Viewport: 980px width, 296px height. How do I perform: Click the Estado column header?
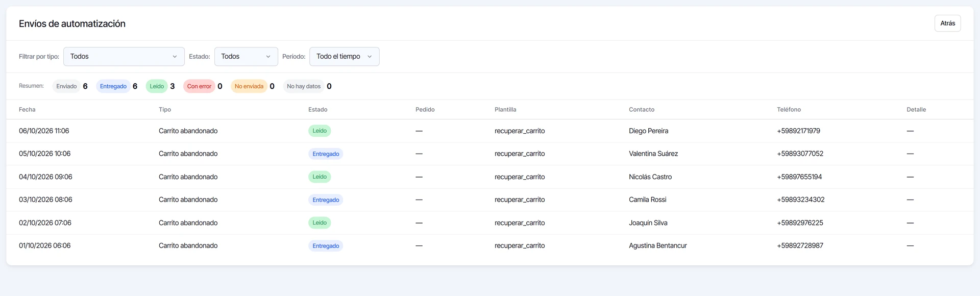[318, 110]
